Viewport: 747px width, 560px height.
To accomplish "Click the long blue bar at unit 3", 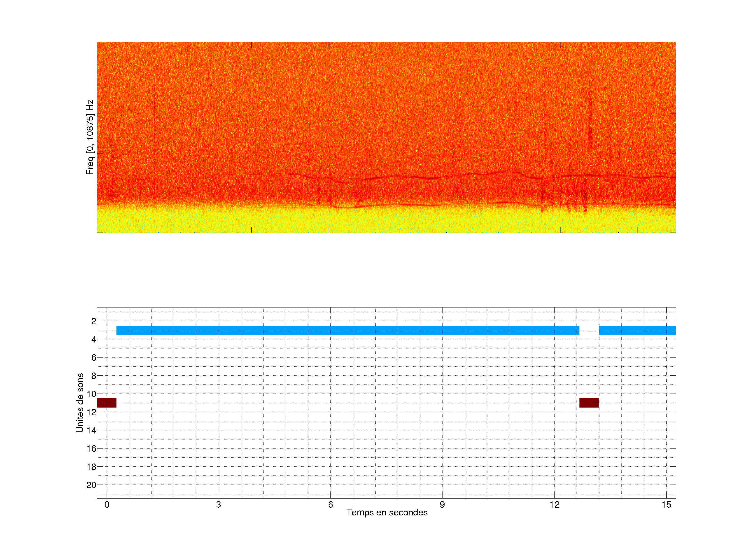I will [348, 330].
